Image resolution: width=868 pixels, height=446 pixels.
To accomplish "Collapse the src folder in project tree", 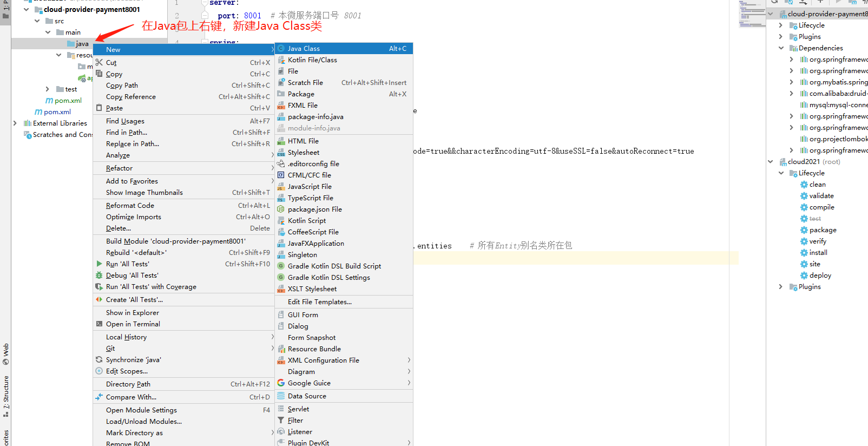I will coord(37,21).
